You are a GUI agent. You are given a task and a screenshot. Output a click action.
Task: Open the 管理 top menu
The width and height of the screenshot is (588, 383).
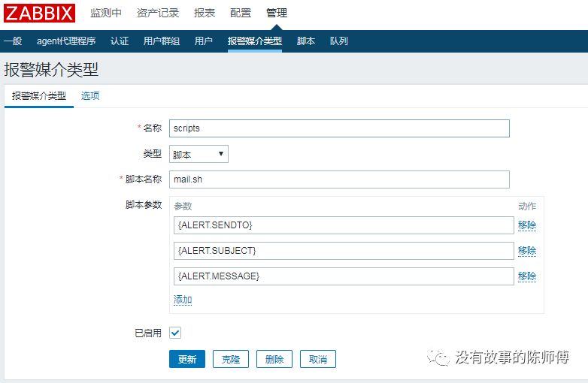(x=277, y=13)
